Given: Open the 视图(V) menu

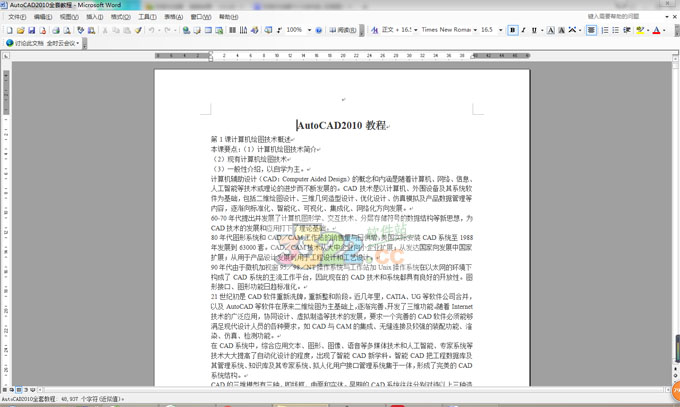Looking at the screenshot, I should (x=69, y=17).
